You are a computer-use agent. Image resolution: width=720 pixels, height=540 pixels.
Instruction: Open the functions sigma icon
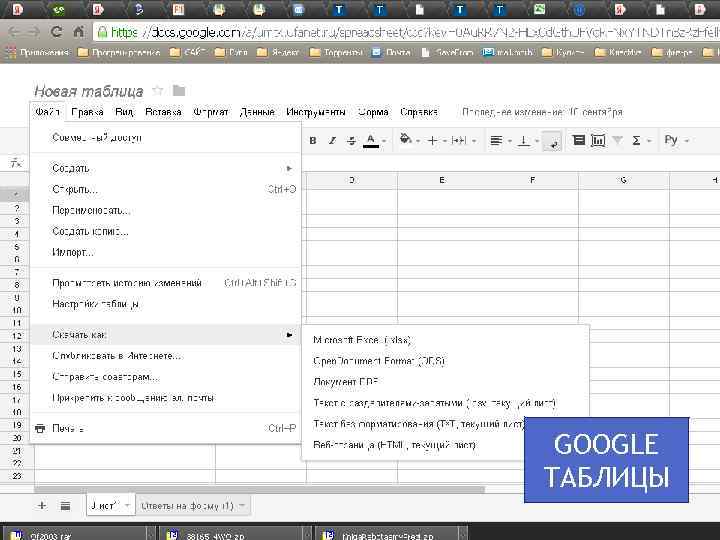click(x=636, y=141)
